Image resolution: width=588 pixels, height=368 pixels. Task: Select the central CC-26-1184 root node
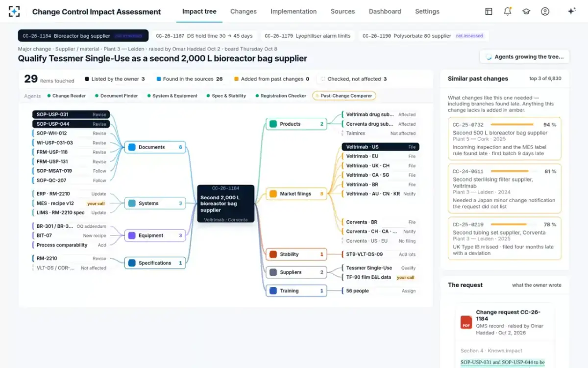(226, 204)
